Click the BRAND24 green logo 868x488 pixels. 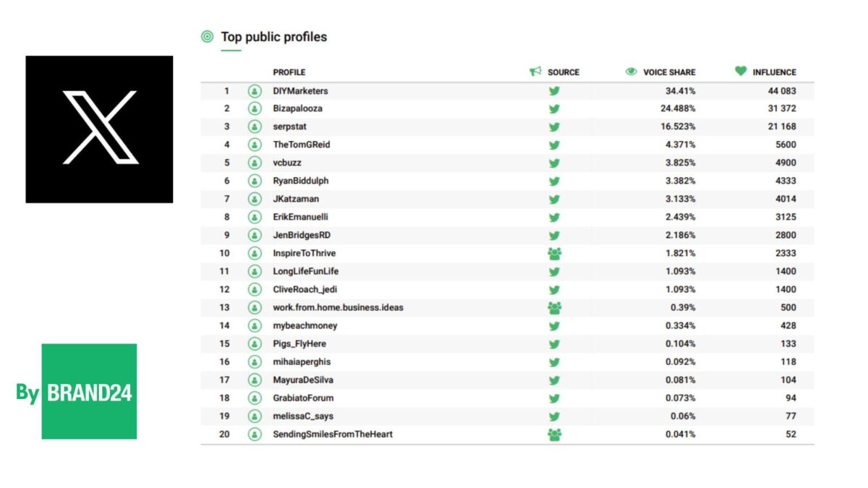coord(89,391)
